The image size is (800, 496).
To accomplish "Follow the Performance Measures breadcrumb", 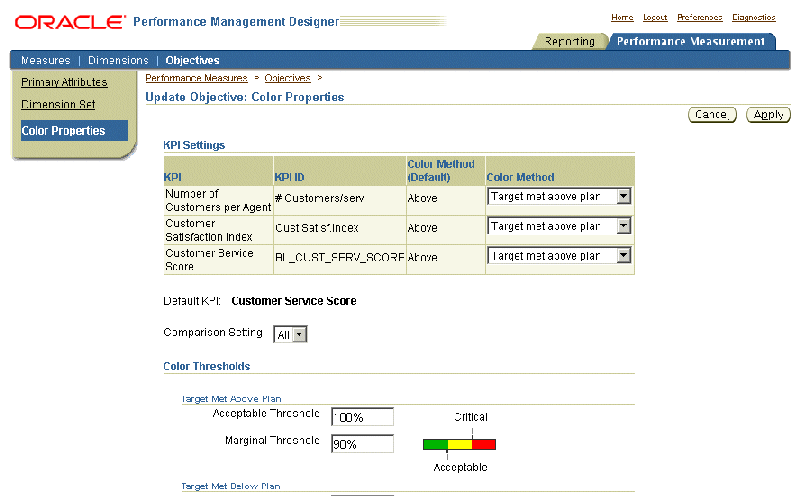I will 196,78.
